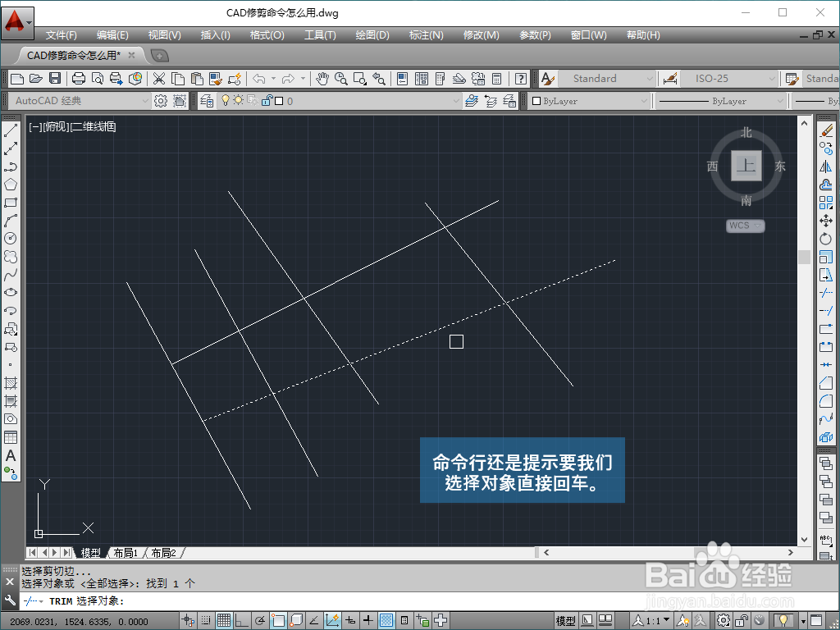Image resolution: width=840 pixels, height=630 pixels.
Task: Open the ByLayer linetype dropdown
Action: coord(780,101)
